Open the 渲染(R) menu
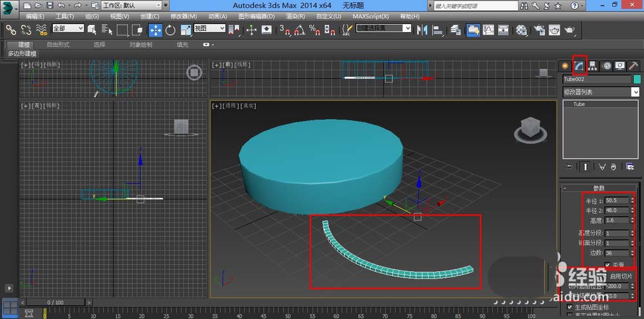644x319 pixels. coord(296,17)
